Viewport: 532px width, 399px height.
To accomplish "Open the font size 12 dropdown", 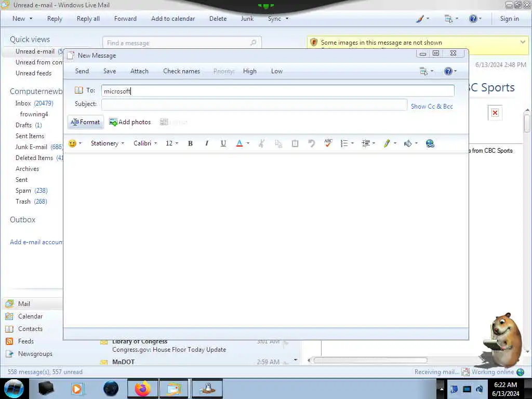I will (x=171, y=143).
